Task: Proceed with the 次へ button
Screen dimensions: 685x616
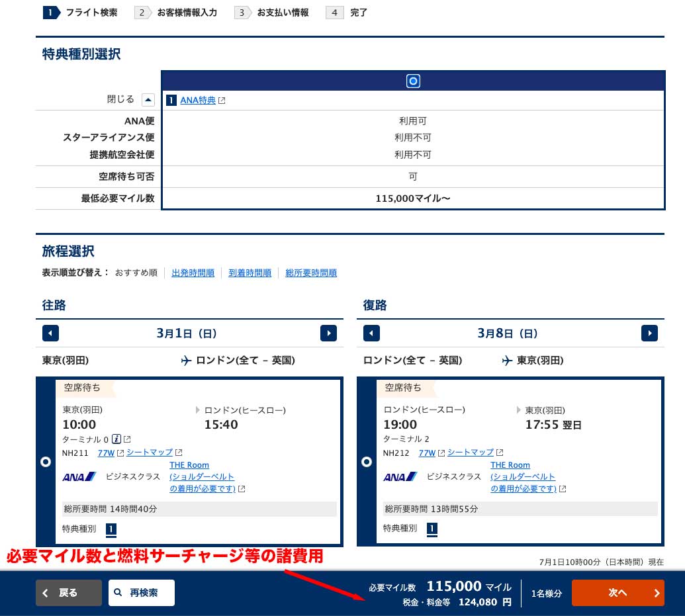Action: 617,593
